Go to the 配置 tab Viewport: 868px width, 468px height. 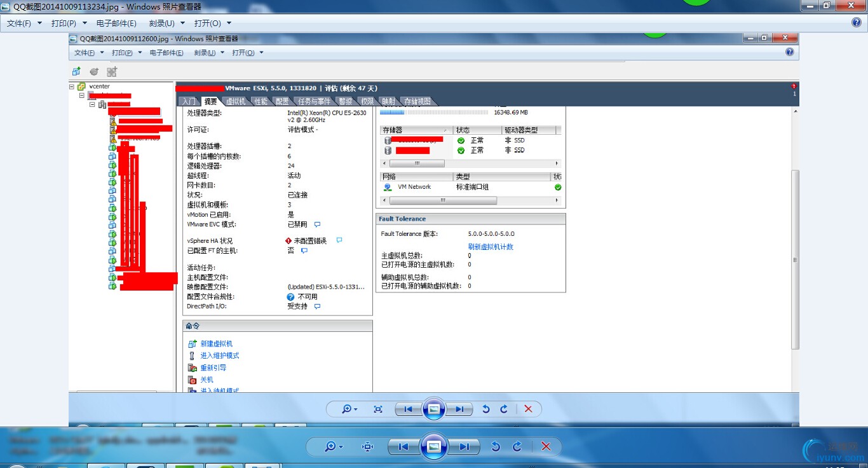[x=282, y=102]
